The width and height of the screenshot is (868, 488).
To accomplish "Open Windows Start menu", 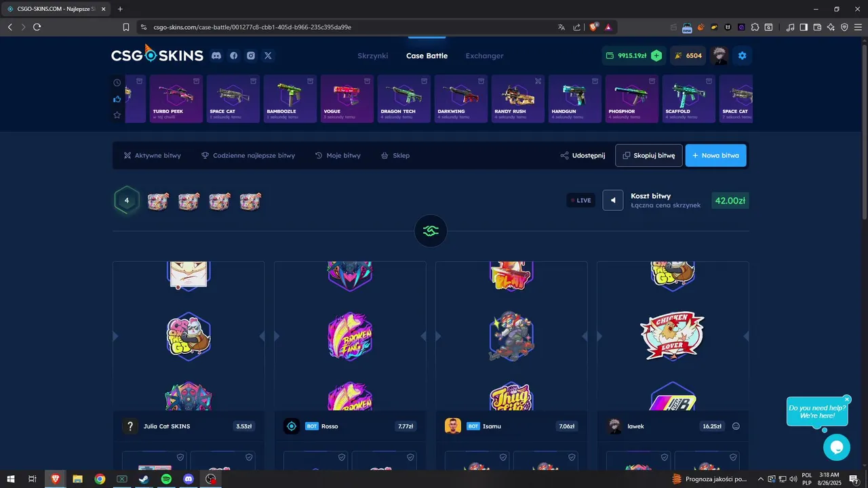I will (10, 479).
